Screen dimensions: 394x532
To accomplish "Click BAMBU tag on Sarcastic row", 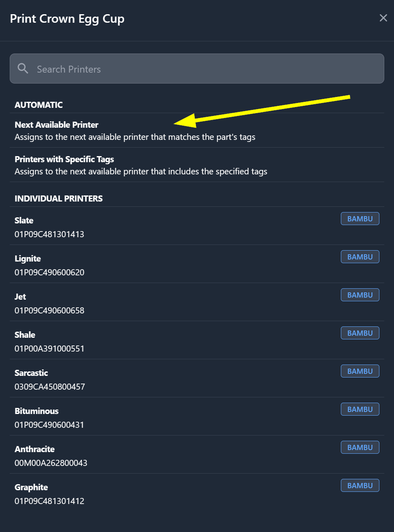I will click(360, 371).
